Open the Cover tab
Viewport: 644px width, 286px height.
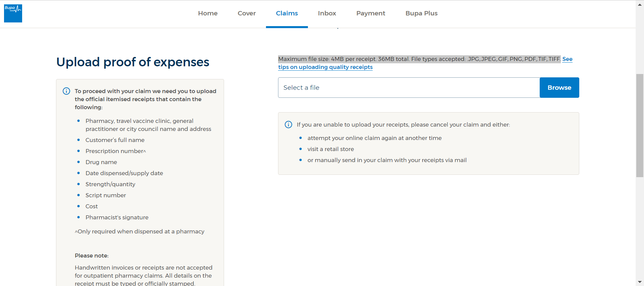247,13
